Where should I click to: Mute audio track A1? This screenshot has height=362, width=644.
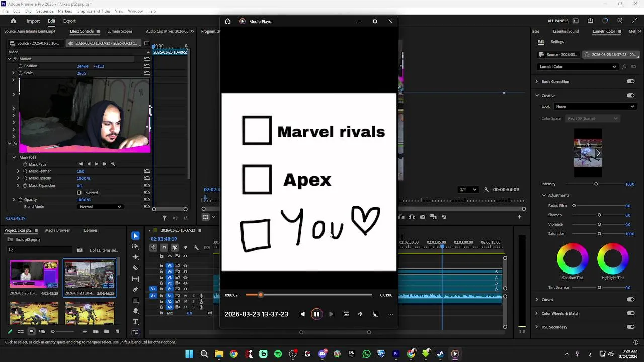pos(185,296)
